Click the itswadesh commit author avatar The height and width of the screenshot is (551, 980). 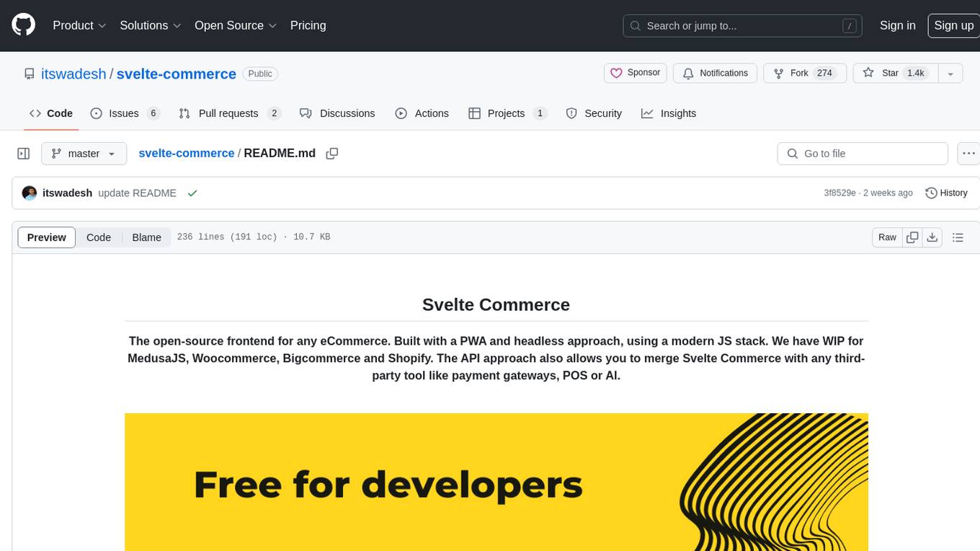pos(30,193)
